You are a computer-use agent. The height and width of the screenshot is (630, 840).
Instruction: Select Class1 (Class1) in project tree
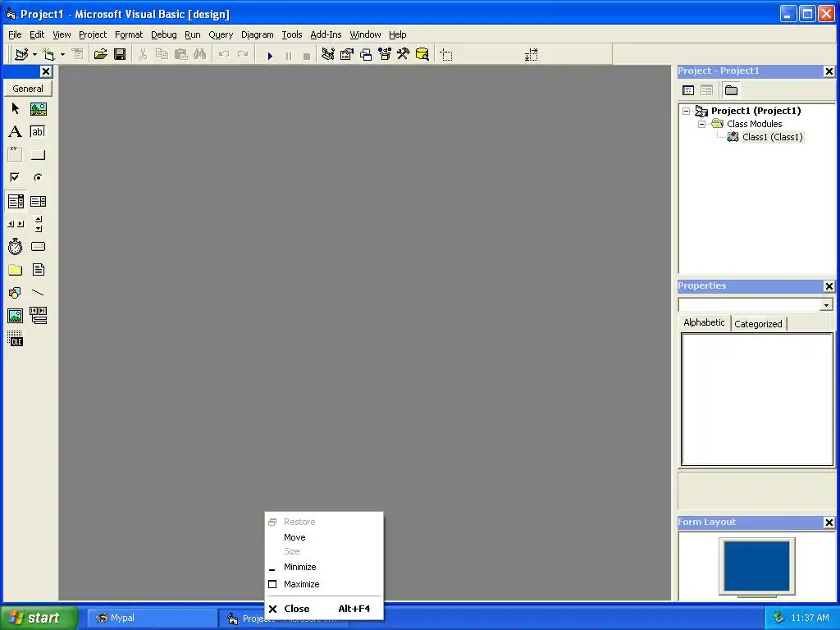[773, 137]
